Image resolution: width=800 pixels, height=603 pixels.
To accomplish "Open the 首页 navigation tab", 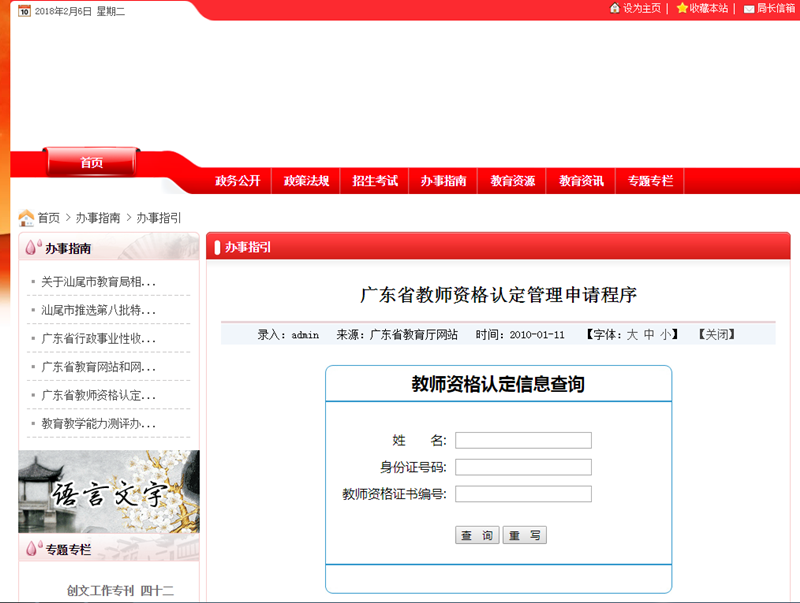I will point(91,163).
